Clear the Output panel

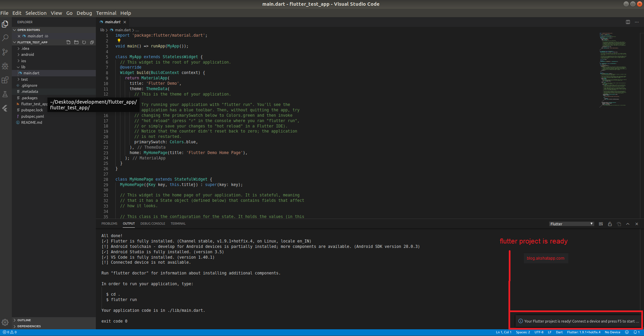[601, 224]
